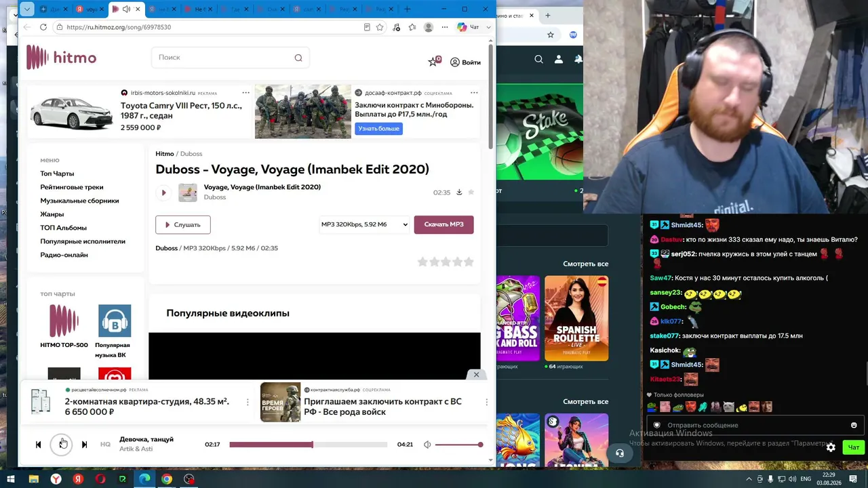Open the hitmo favorites star icon
868x488 pixels.
(x=433, y=62)
